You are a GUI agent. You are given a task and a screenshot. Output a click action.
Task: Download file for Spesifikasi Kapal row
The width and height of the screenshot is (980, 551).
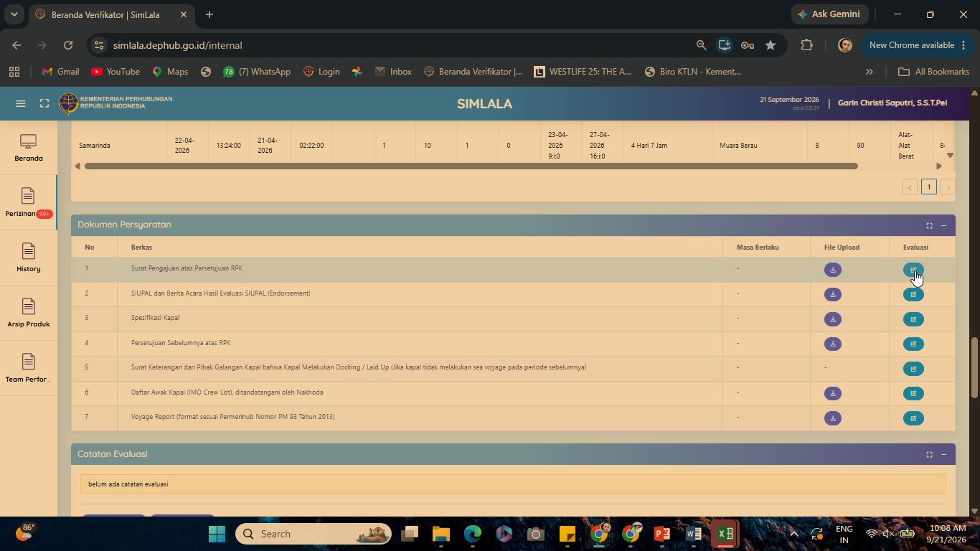832,319
